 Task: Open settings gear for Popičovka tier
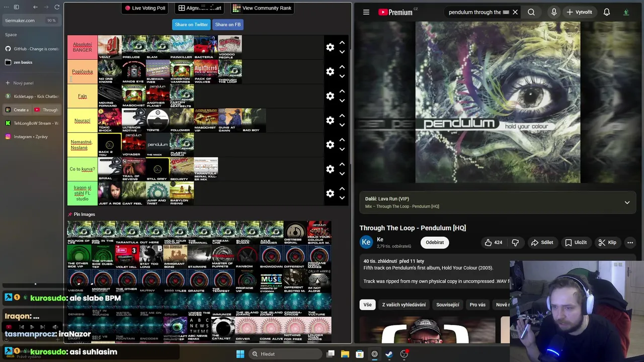[330, 71]
